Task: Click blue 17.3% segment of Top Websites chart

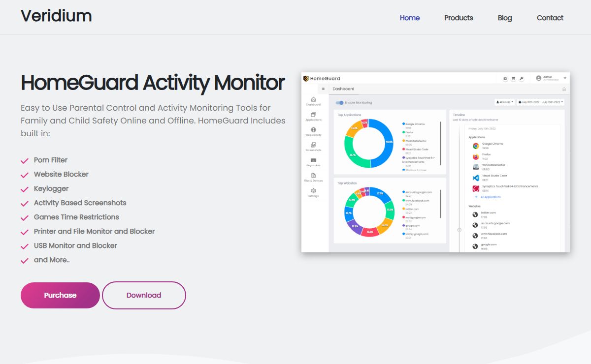Action: tap(379, 193)
